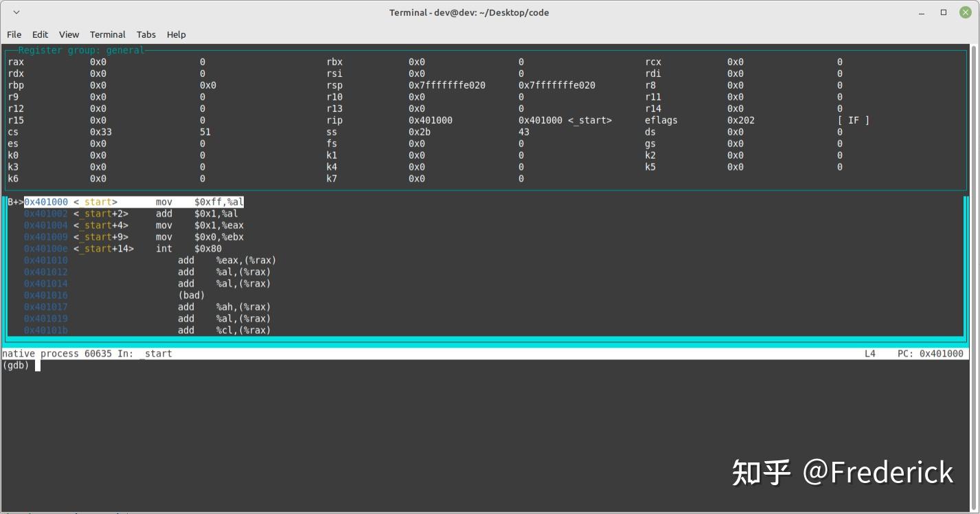Screen dimensions: 980x514
Task: Open the View menu
Action: [69, 34]
